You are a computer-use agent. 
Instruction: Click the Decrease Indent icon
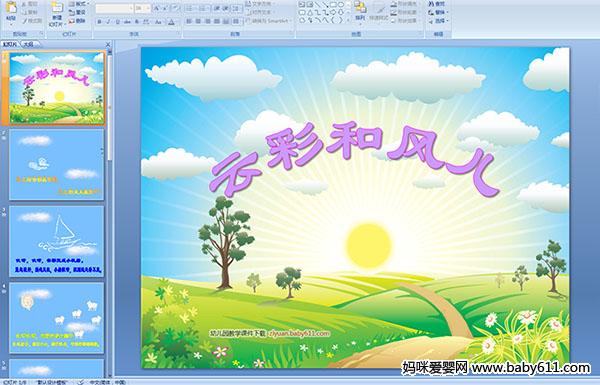(217, 8)
